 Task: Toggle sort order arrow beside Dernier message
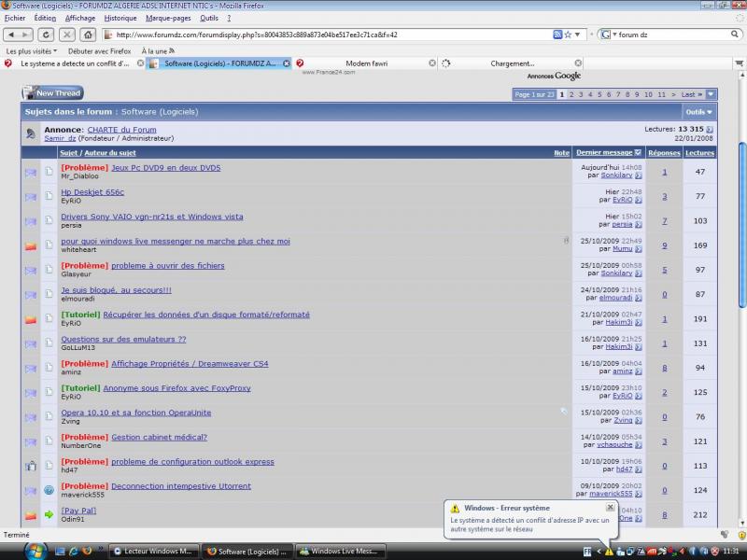pos(638,152)
